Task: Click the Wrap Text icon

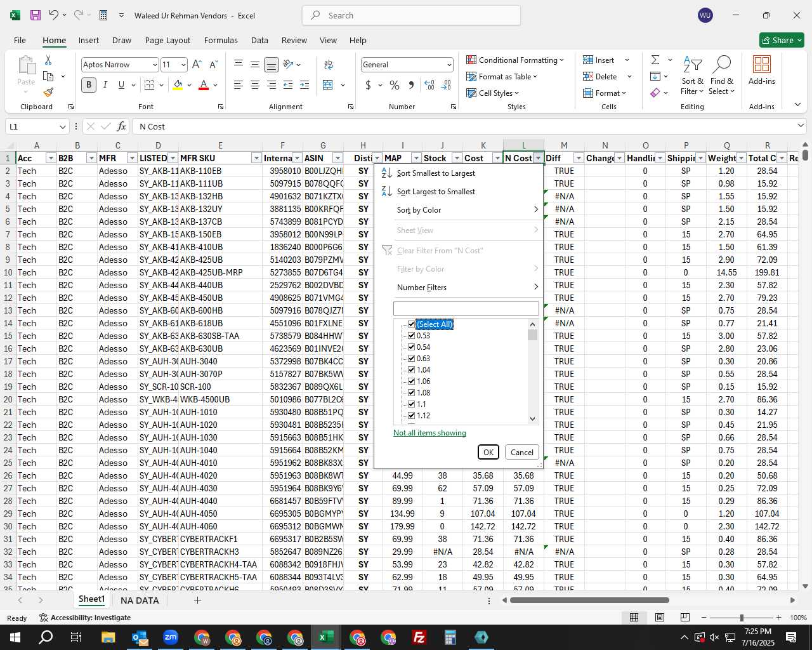Action: 329,64
